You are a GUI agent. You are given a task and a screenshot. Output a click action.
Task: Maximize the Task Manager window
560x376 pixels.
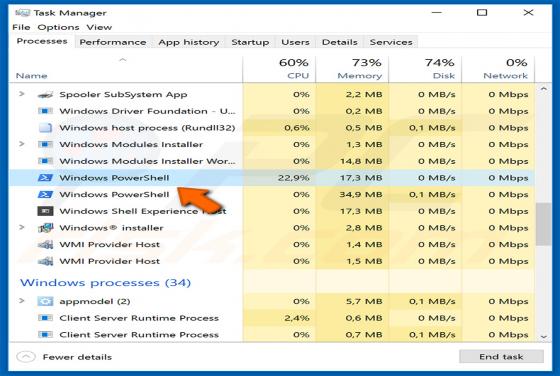482,13
